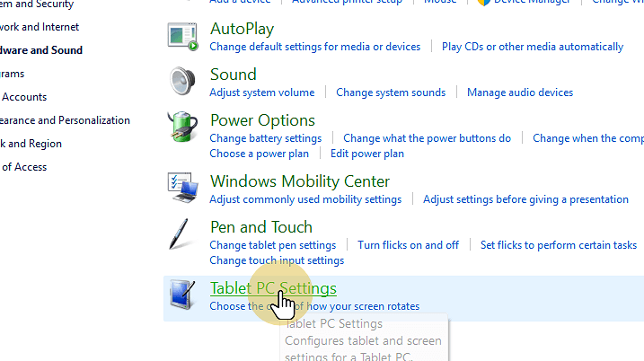644x361 pixels.
Task: Click Change tablet pen settings
Action: pyautogui.click(x=273, y=245)
